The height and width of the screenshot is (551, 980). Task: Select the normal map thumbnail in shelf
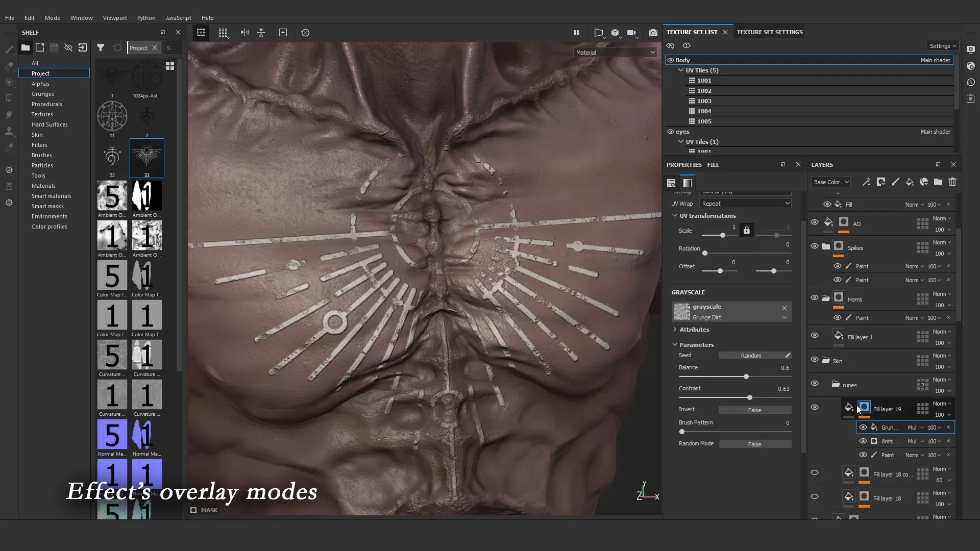pos(112,436)
